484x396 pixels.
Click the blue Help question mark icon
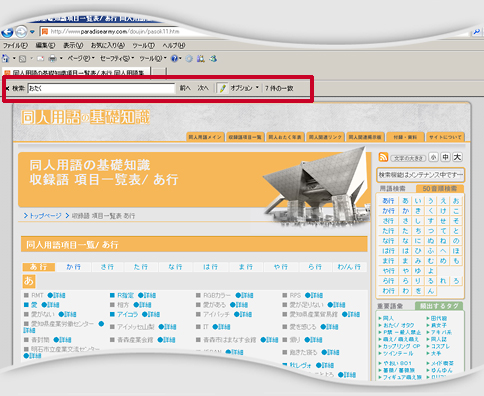pos(174,59)
